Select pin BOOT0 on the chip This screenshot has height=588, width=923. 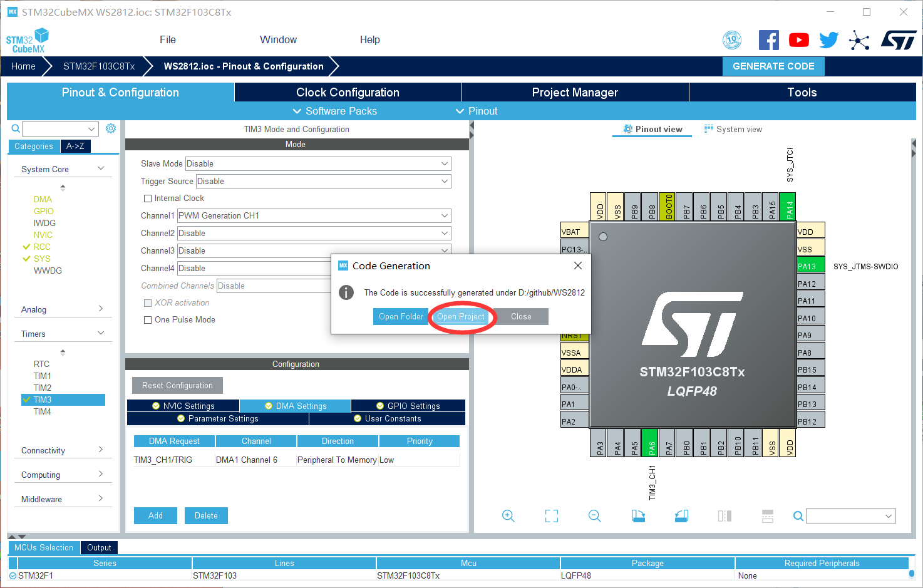tap(668, 206)
